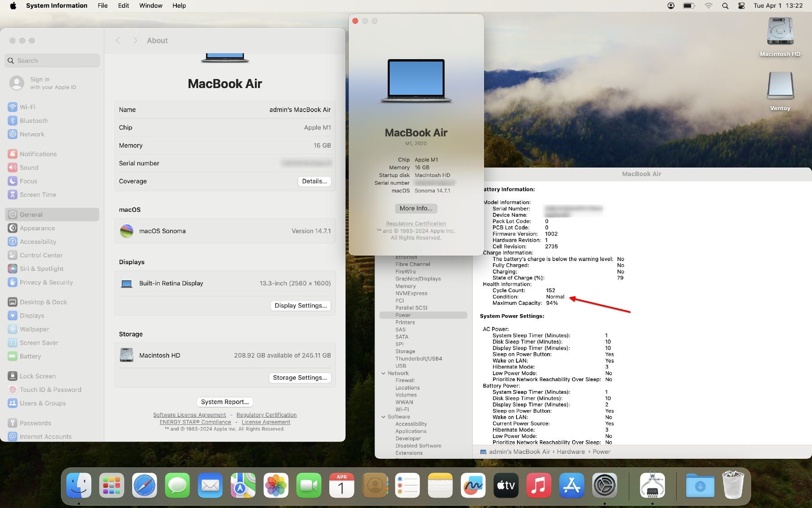Click More Info button in About window
The image size is (812, 508).
click(416, 208)
